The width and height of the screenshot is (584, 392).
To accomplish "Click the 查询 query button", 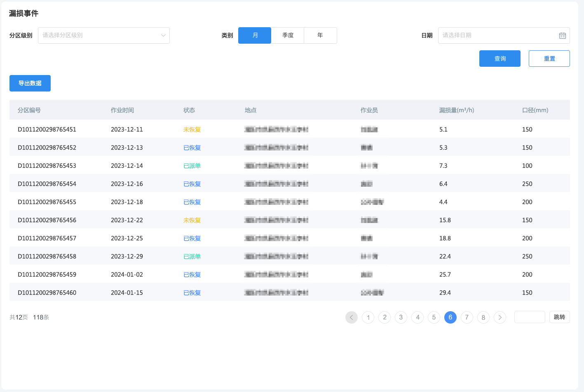I will click(x=500, y=58).
